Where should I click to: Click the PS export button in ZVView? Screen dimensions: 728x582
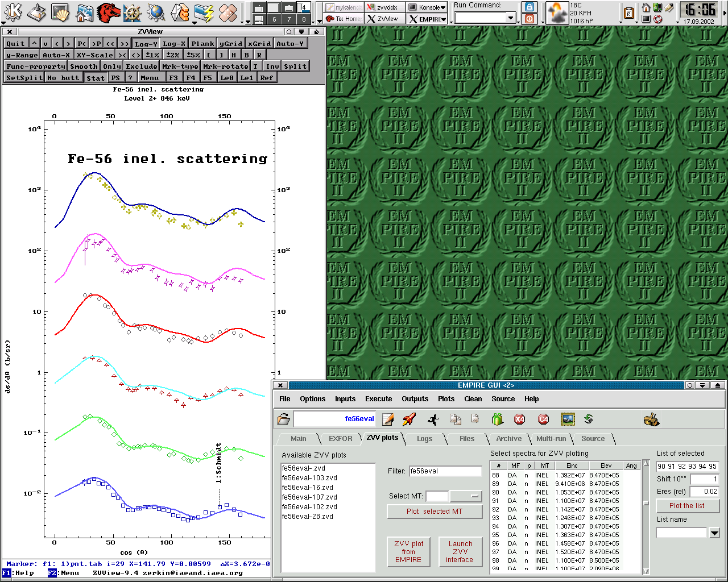tap(115, 78)
